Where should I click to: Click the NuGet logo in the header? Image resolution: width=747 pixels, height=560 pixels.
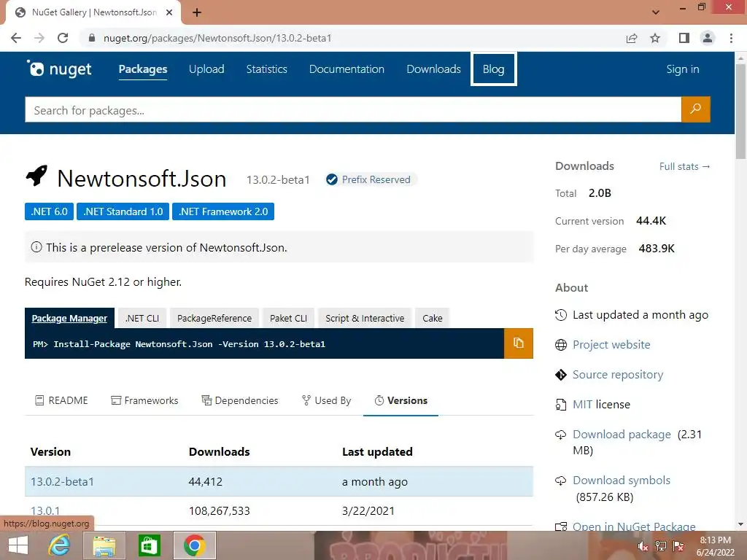[x=59, y=69]
